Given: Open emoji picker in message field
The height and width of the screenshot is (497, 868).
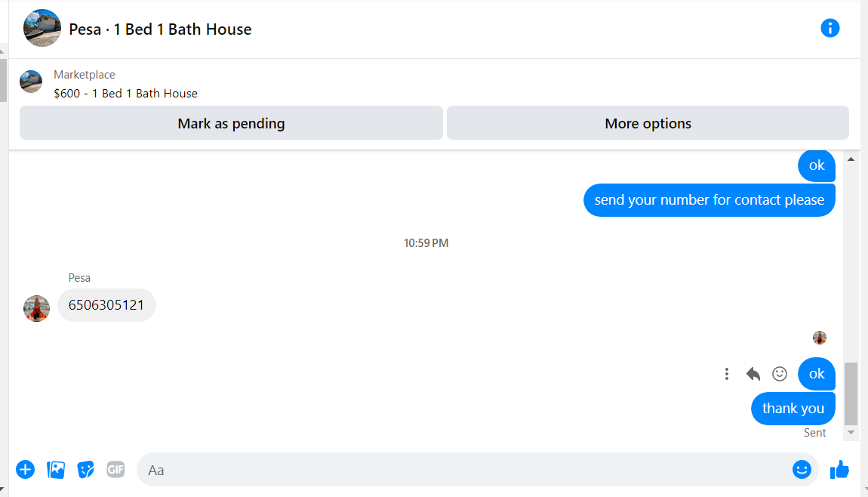Looking at the screenshot, I should (802, 470).
